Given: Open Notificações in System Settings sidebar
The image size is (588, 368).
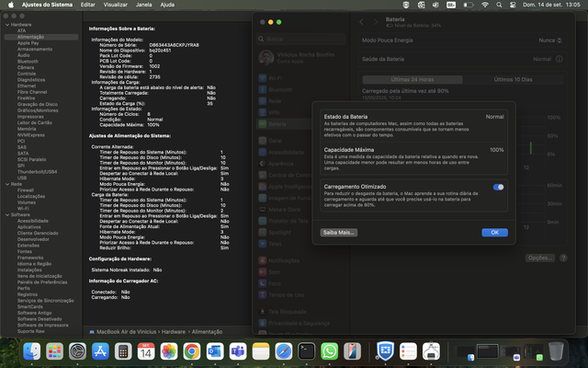Looking at the screenshot, I should pos(284,260).
